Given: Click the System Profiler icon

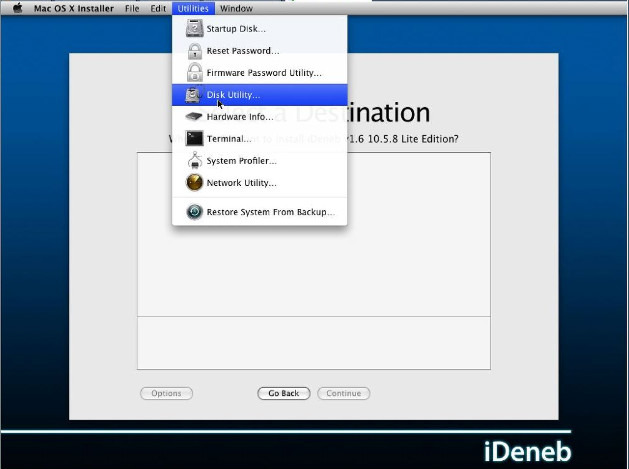Looking at the screenshot, I should coord(195,160).
